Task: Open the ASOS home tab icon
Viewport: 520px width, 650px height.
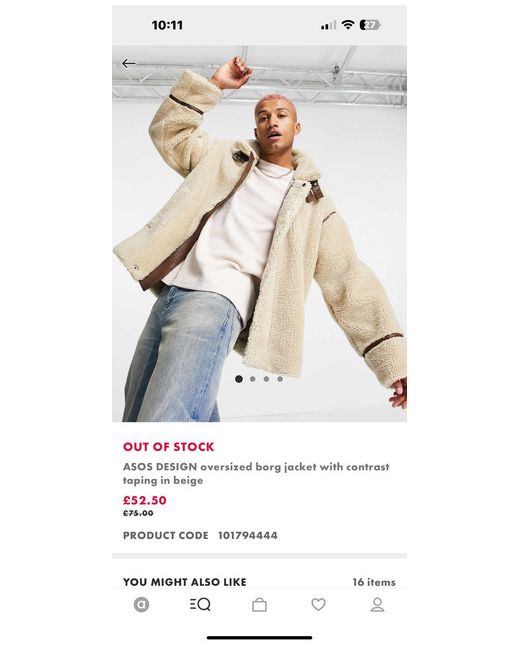Action: click(141, 605)
